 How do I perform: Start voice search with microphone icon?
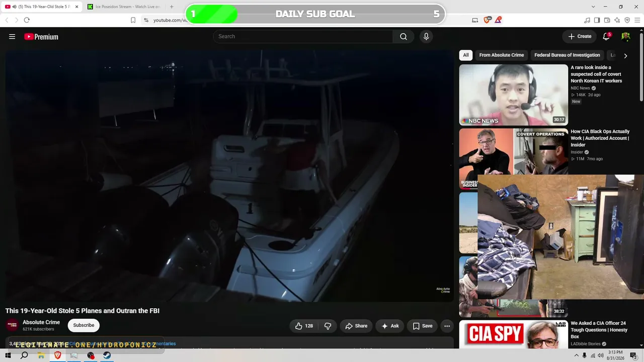point(426,36)
